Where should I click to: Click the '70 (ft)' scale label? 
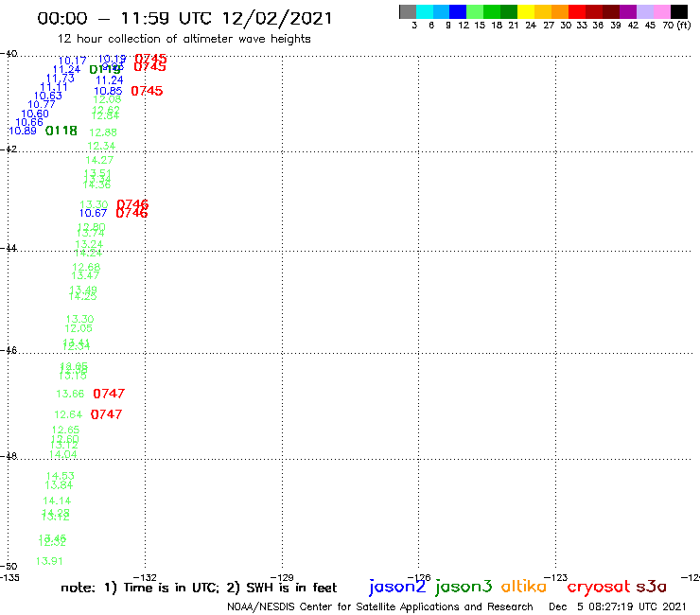676,26
